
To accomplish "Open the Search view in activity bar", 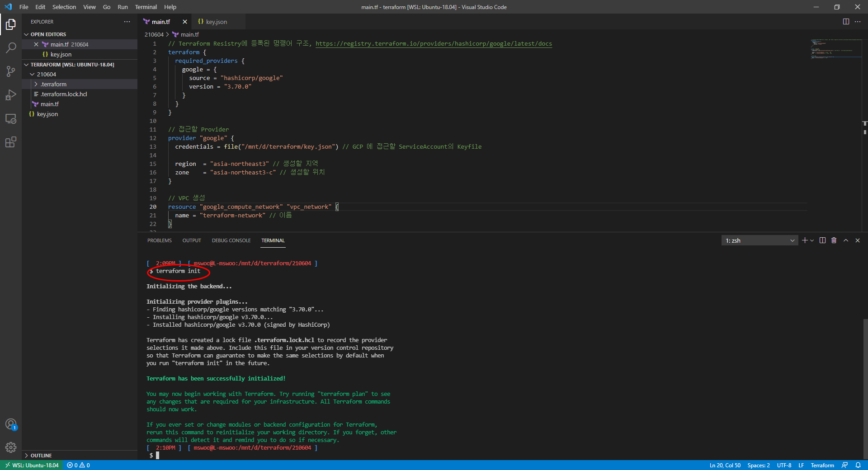I will (11, 48).
